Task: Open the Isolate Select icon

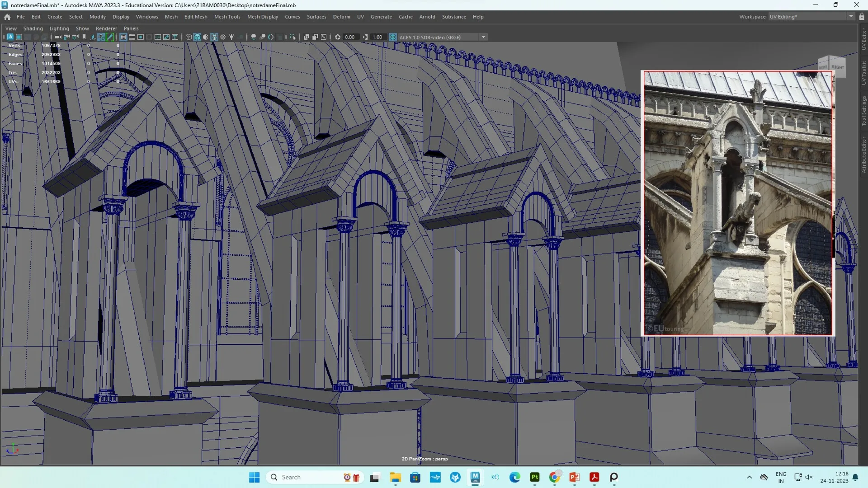Action: 293,37
